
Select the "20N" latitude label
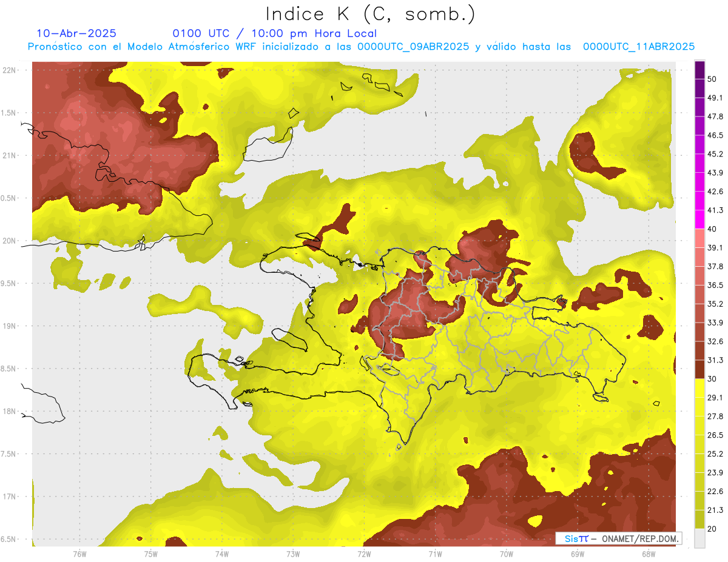click(x=10, y=241)
